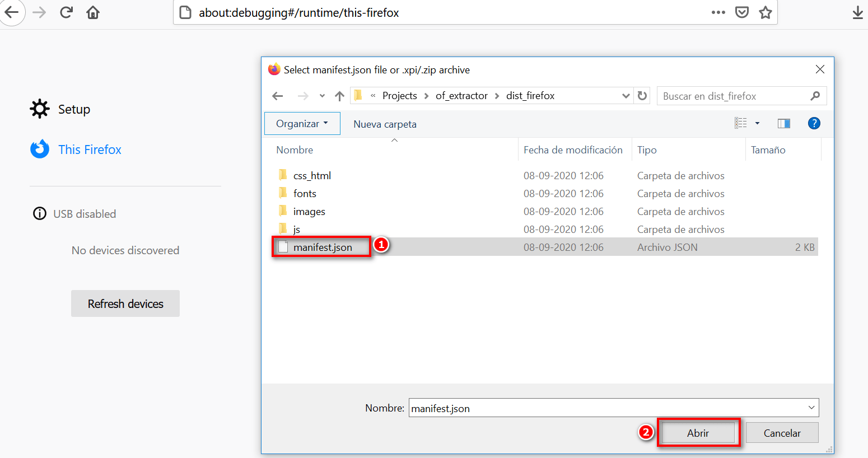Click Cancelar button
This screenshot has height=458, width=868.
[782, 433]
